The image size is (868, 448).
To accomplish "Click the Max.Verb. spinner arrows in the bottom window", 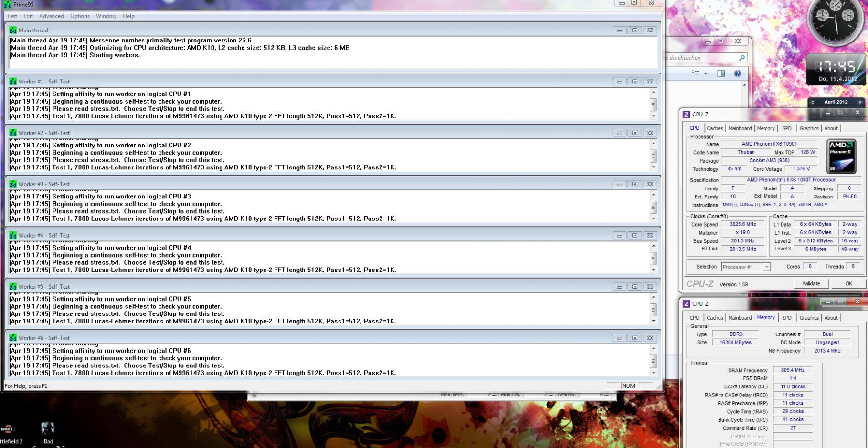I will click(494, 395).
